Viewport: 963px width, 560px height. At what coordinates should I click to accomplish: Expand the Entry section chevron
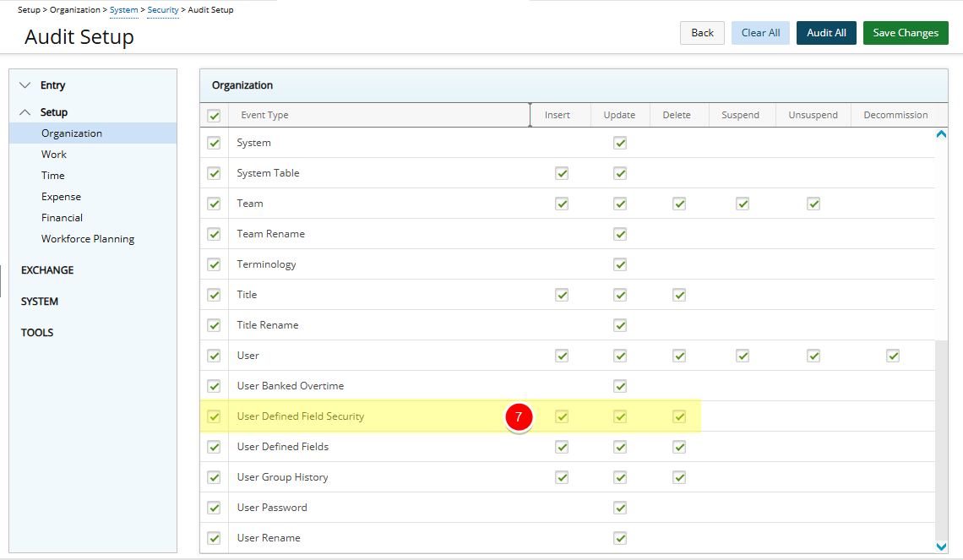pyautogui.click(x=25, y=85)
